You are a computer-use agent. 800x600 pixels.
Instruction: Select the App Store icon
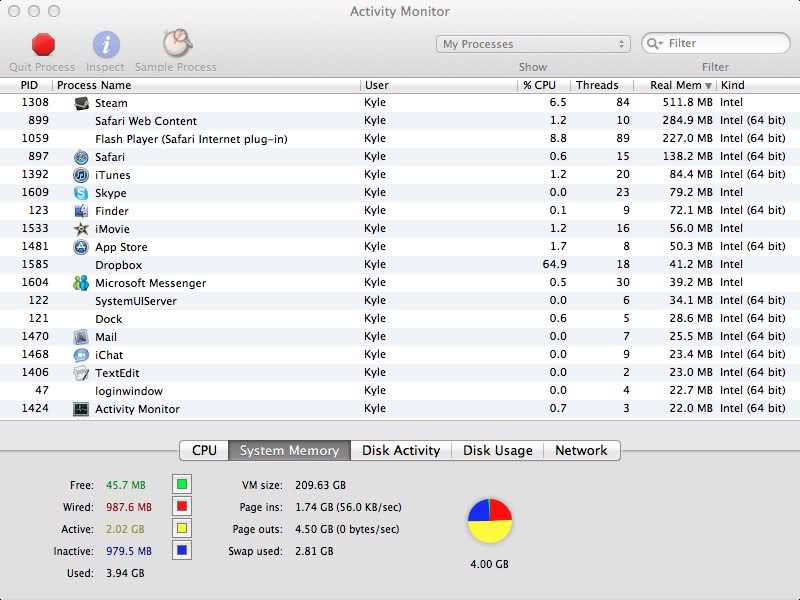[81, 247]
